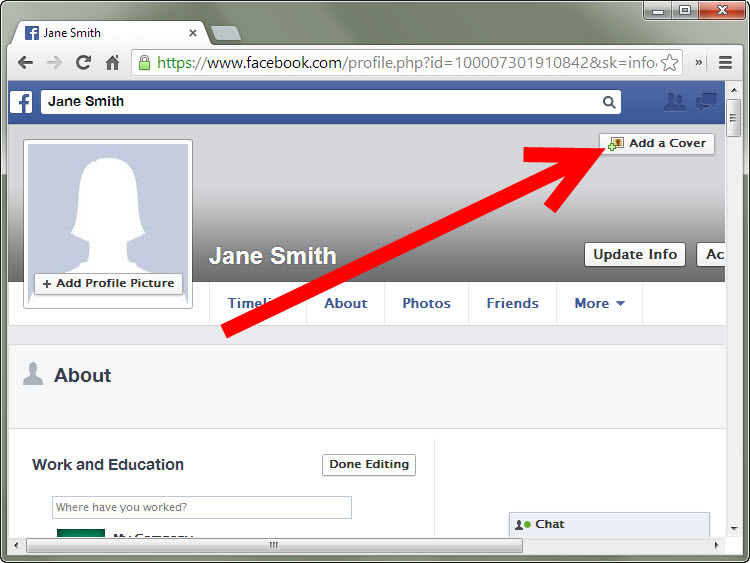
Task: Click the vertical scrollbar down arrow
Action: 734,529
